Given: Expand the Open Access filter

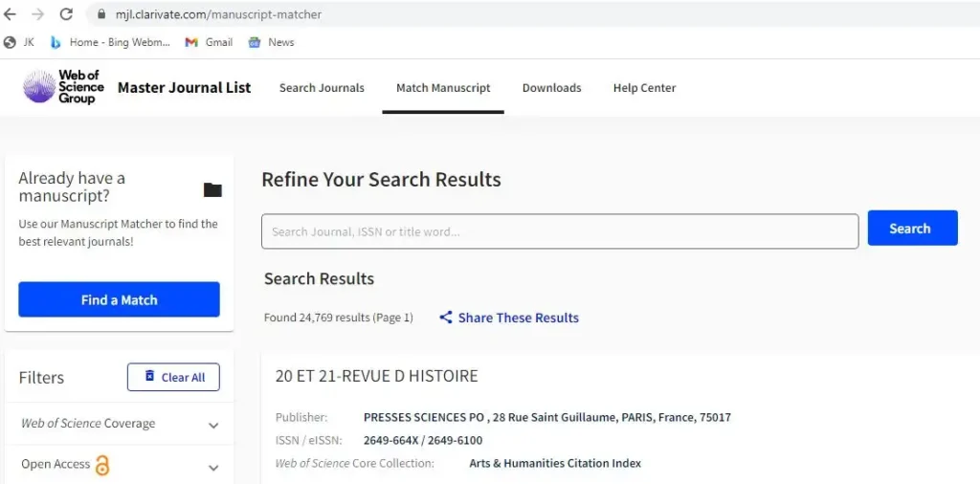Looking at the screenshot, I should (x=213, y=467).
